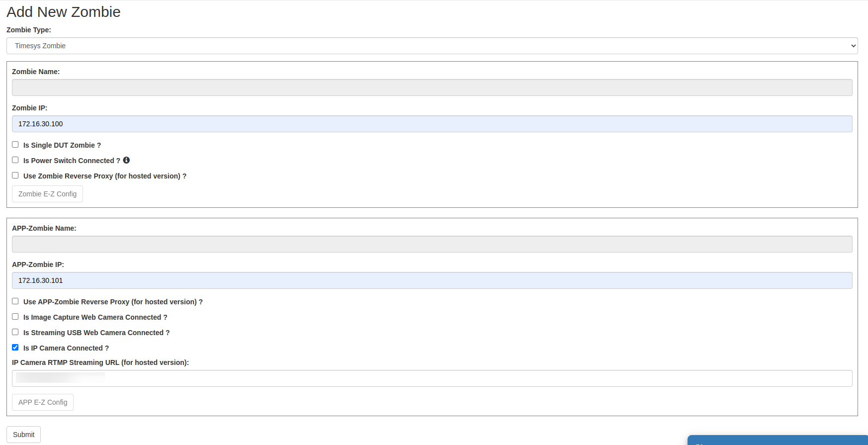The width and height of the screenshot is (868, 445).
Task: Click the APP-Zombie IP field showing 172.16.30.101
Action: click(x=432, y=280)
